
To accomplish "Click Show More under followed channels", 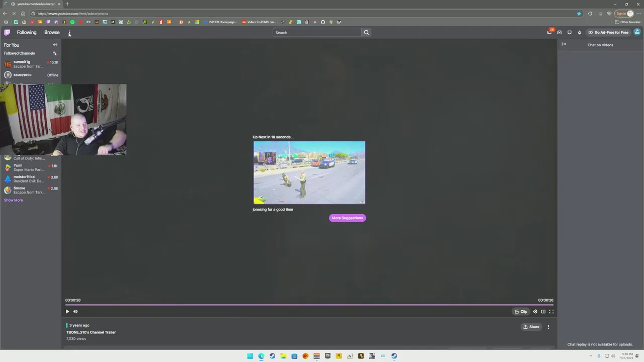I will pos(13,200).
